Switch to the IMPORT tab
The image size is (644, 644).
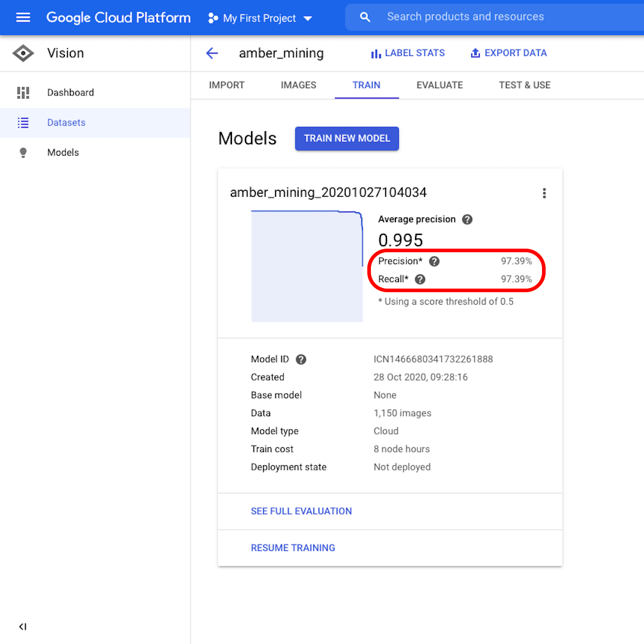point(227,85)
